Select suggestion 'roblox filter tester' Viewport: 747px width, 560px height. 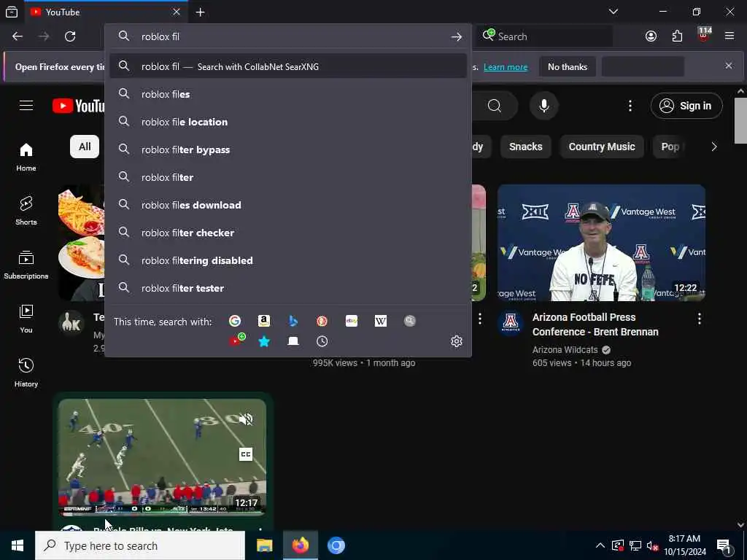[x=287, y=288]
